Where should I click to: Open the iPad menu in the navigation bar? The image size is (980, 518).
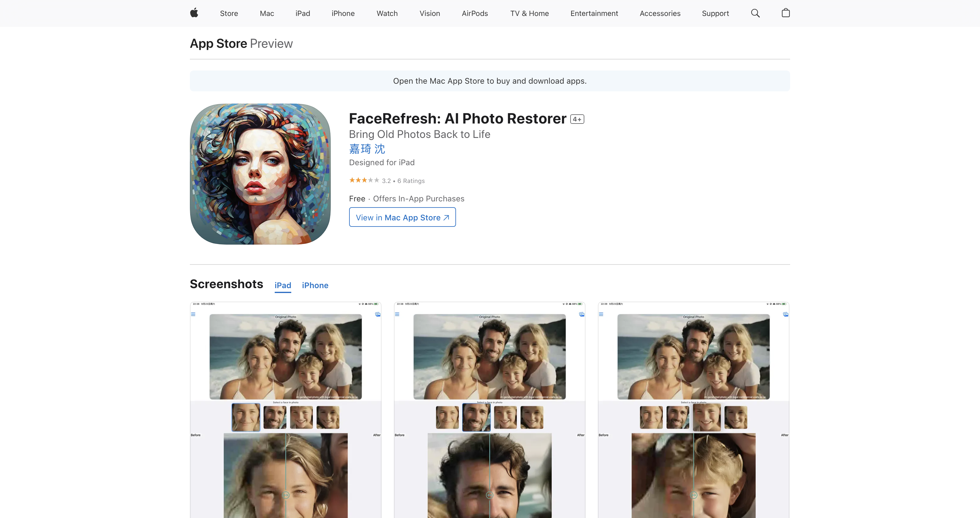[x=303, y=13]
